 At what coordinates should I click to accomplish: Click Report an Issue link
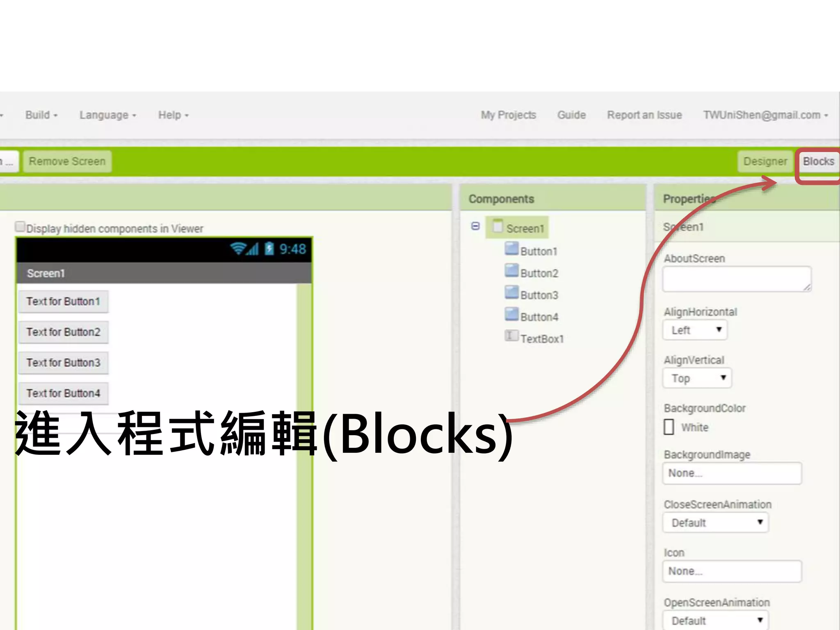644,115
